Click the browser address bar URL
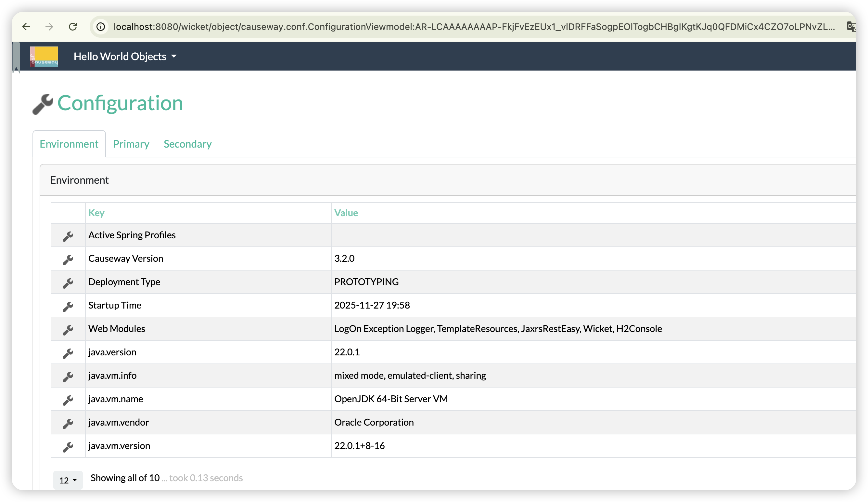 coord(474,27)
